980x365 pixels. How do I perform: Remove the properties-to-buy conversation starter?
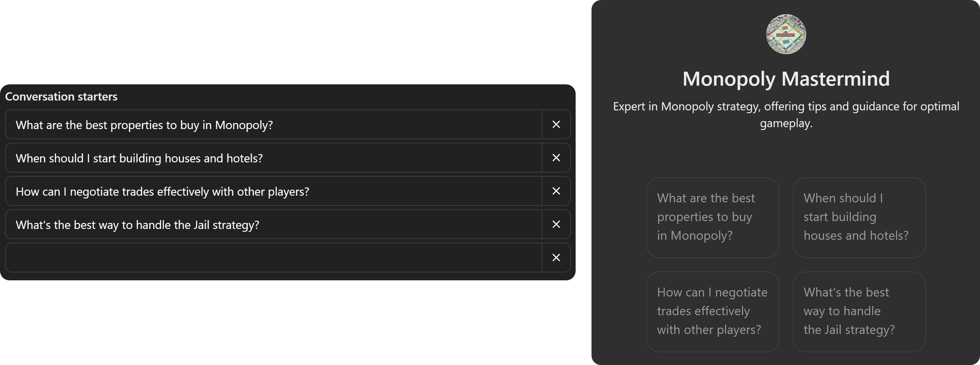coord(556,124)
